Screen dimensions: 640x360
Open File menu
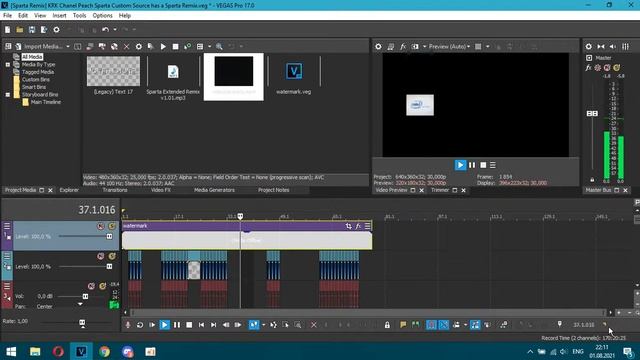click(x=7, y=16)
